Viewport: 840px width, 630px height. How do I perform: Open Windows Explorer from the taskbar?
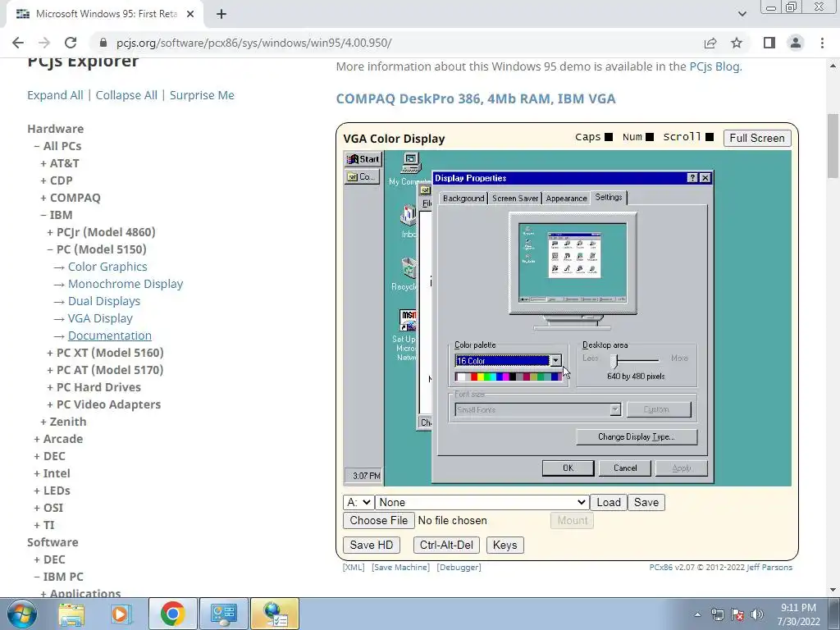pos(71,614)
